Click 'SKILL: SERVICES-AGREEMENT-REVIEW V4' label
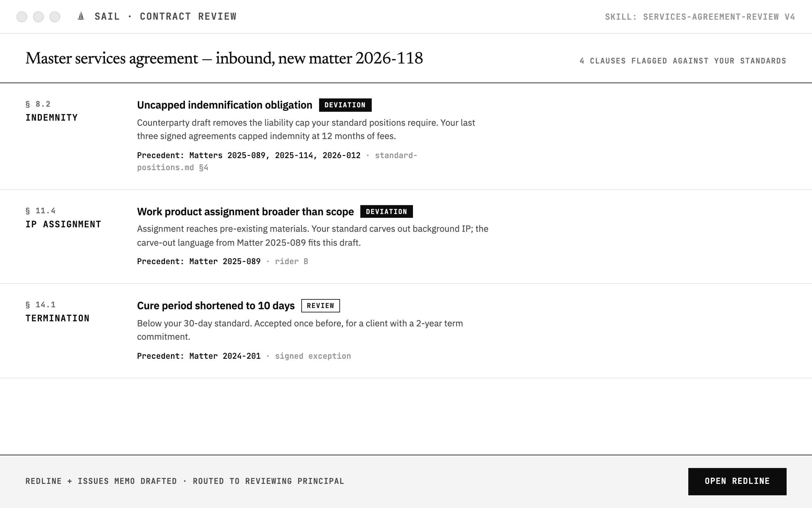The height and width of the screenshot is (508, 812). click(x=700, y=17)
